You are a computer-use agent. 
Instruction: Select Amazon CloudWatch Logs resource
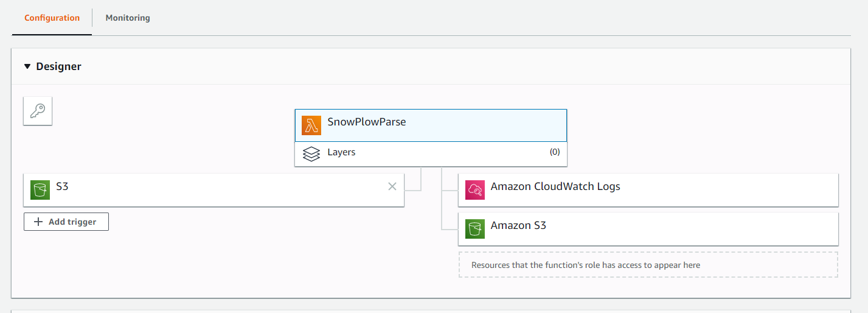(x=648, y=190)
